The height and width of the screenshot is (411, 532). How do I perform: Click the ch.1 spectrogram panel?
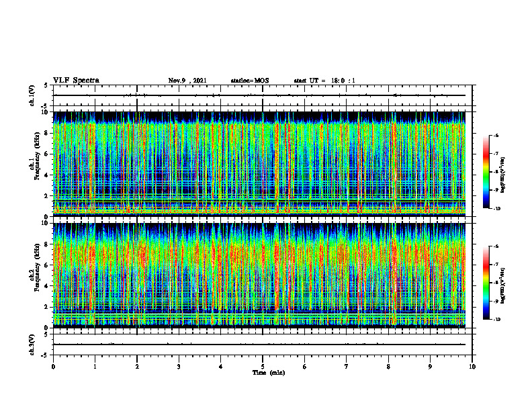[x=259, y=164]
